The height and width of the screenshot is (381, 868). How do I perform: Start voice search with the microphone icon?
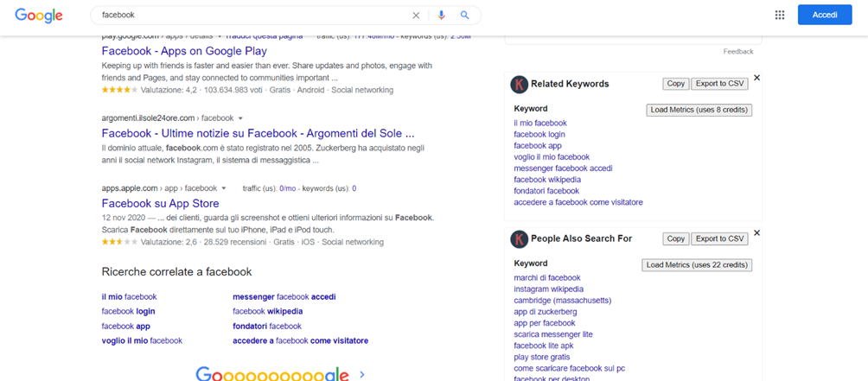441,16
